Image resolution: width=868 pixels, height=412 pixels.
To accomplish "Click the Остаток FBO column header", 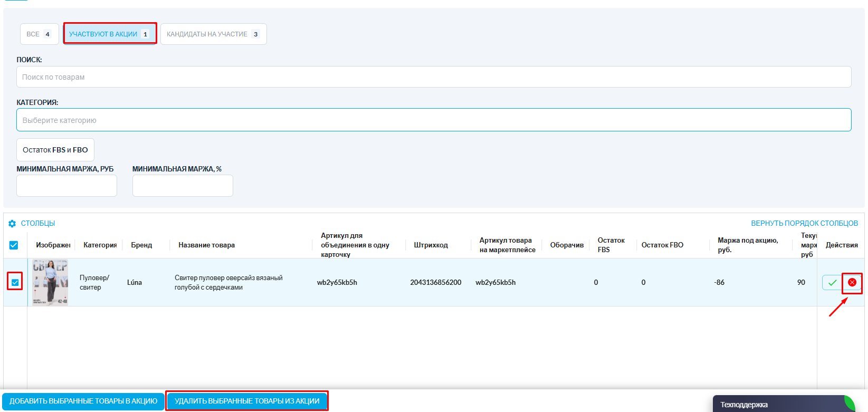I will 662,245.
